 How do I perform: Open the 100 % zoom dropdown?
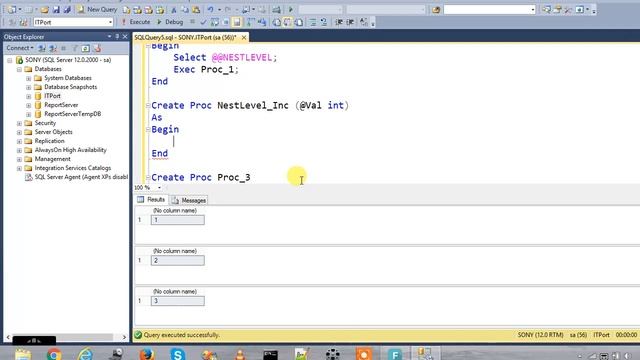coord(159,188)
